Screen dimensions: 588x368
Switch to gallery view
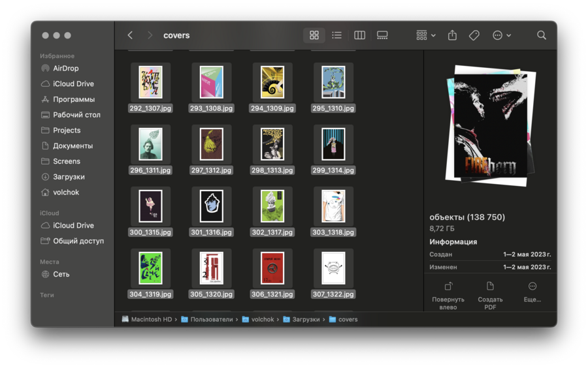382,35
